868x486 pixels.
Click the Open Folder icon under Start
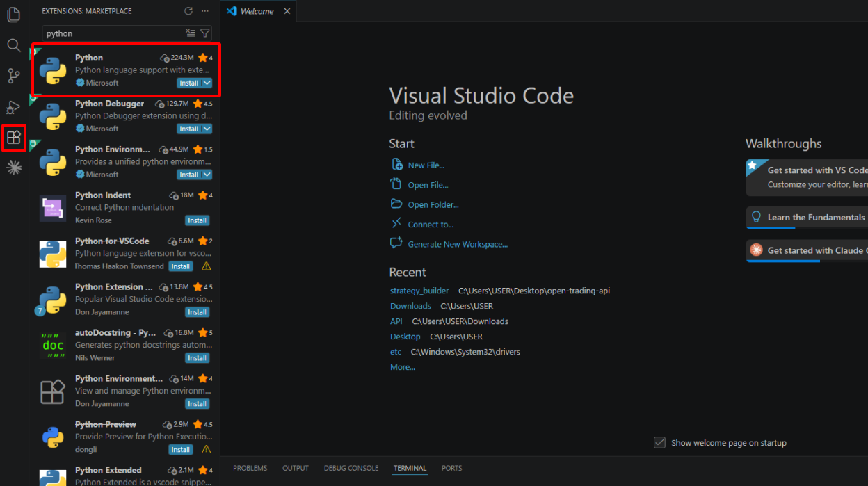pyautogui.click(x=397, y=204)
